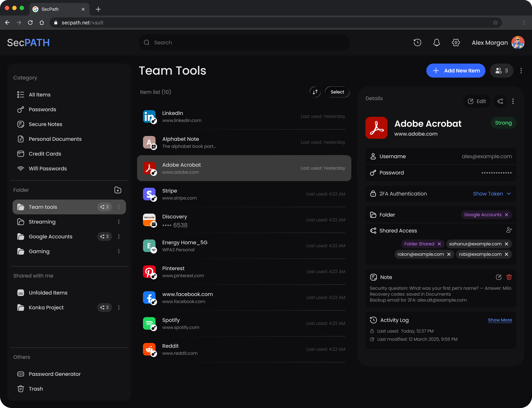Remove the Folder Shared tag
Screen dimensions: 532x408
[439, 244]
